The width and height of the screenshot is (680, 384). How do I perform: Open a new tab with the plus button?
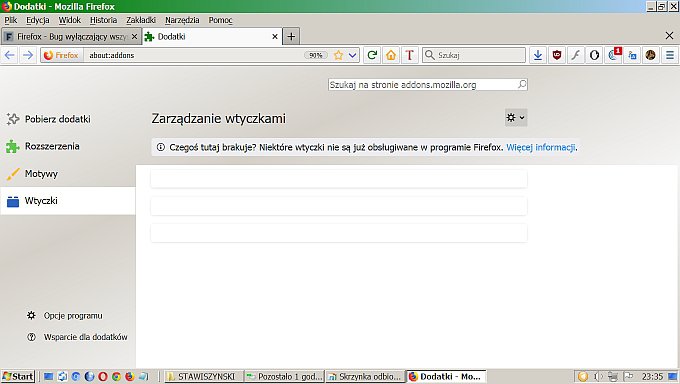point(291,36)
